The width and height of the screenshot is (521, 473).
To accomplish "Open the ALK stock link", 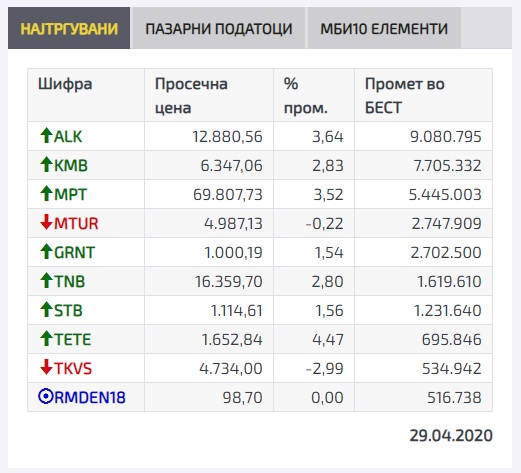I will [x=68, y=136].
